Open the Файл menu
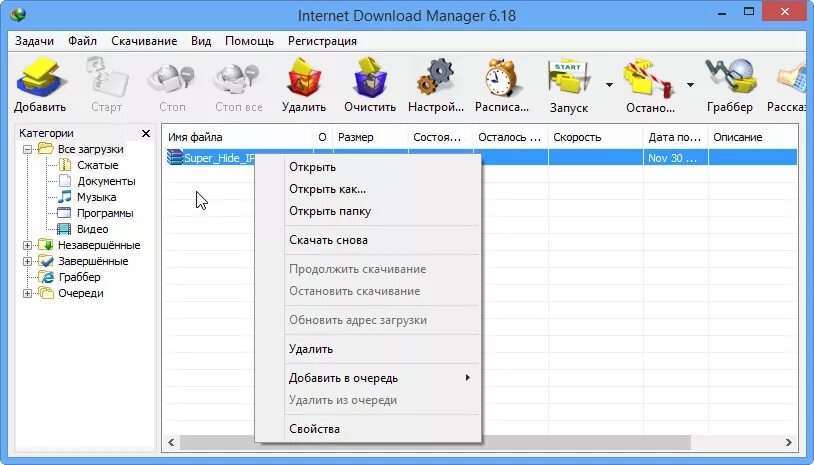 click(82, 41)
